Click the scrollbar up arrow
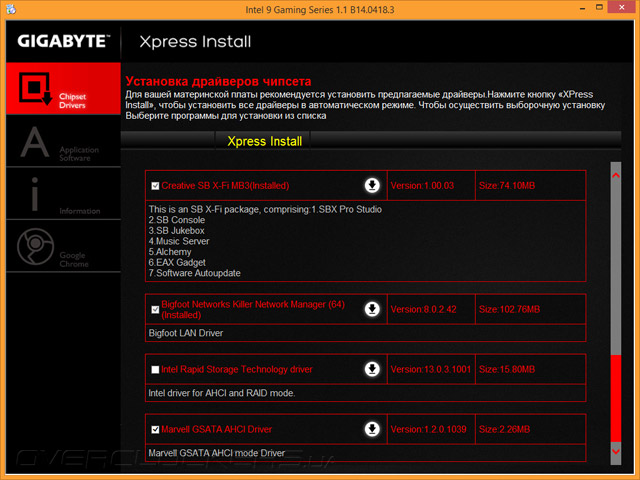 (616, 176)
